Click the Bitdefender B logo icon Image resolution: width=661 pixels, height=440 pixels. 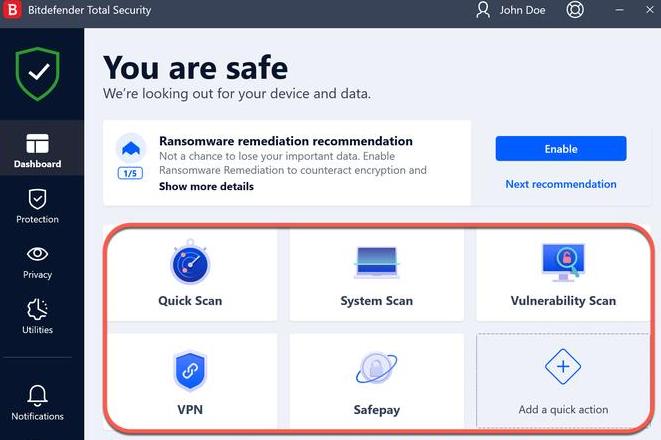[x=12, y=9]
